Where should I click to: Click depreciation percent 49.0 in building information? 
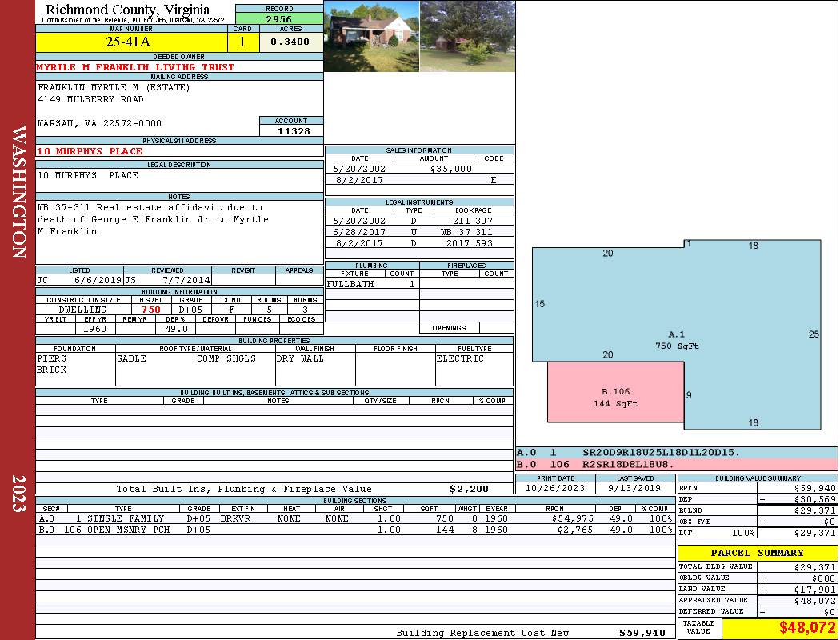(x=176, y=329)
